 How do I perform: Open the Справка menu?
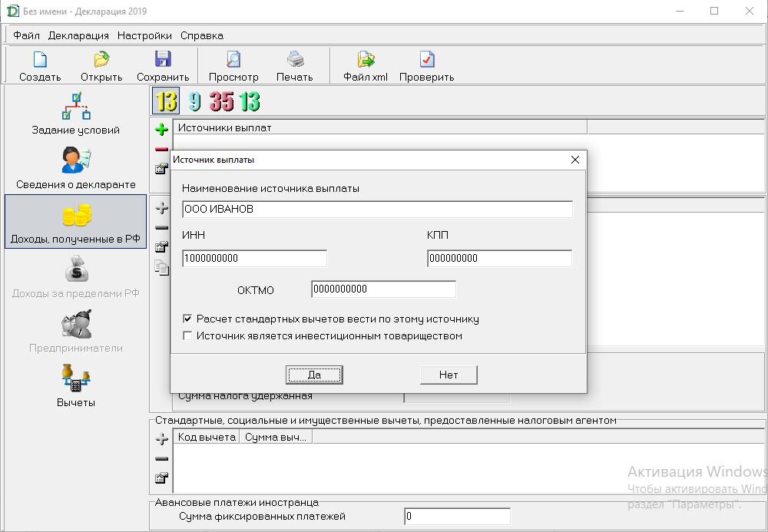[x=202, y=35]
